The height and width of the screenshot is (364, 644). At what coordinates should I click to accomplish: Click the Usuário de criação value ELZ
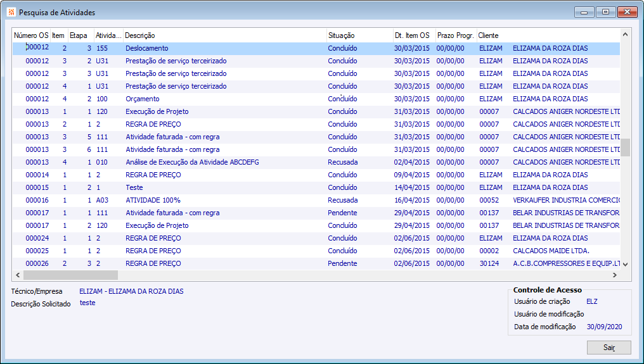(592, 301)
